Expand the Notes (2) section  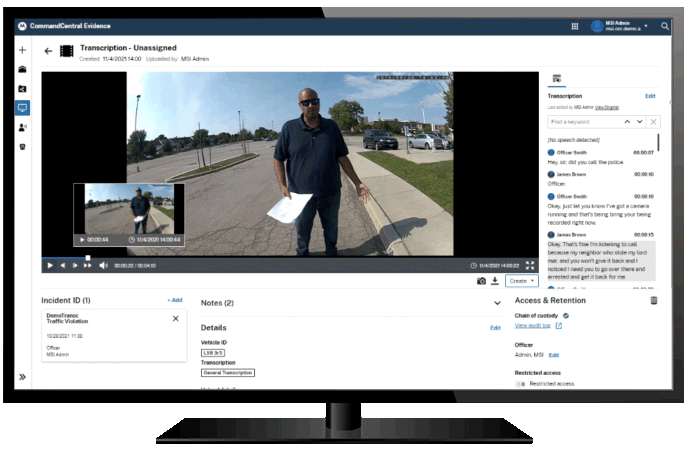pyautogui.click(x=497, y=302)
